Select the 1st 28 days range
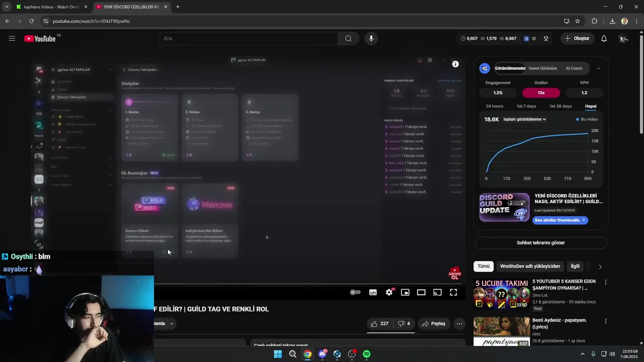Screen dimensions: 644x362 [x=560, y=106]
